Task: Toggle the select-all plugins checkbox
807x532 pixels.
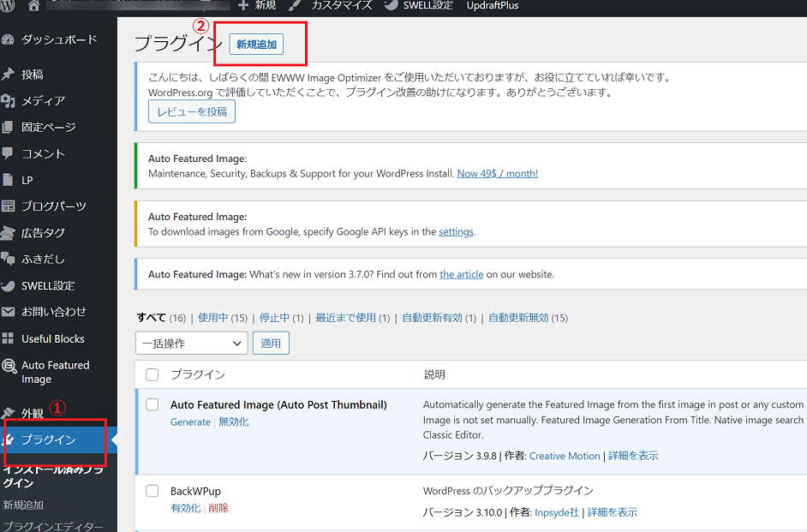Action: [152, 374]
